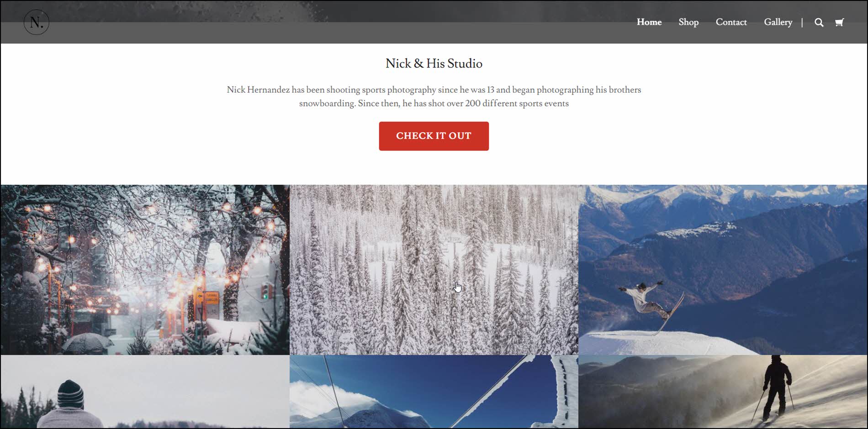Image resolution: width=868 pixels, height=429 pixels.
Task: Open the photo of person in beanie
Action: [x=145, y=392]
